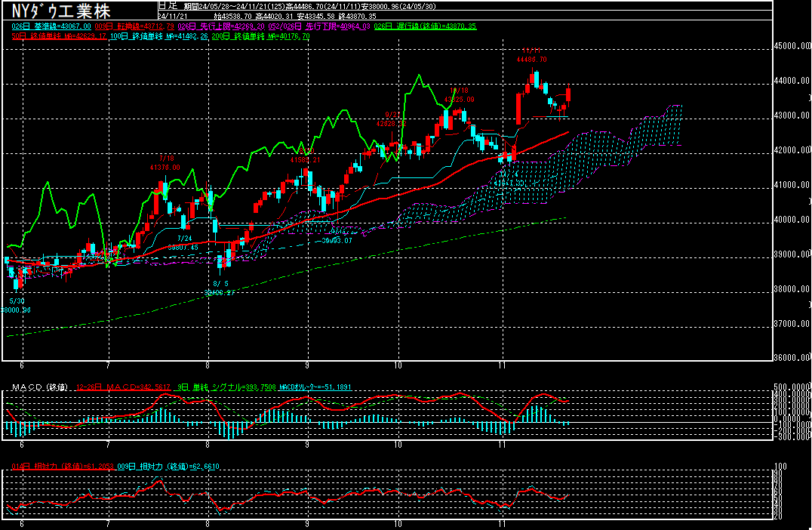Select the 009日 転換線 legend entry
Image resolution: width=812 pixels, height=530 pixels.
134,26
